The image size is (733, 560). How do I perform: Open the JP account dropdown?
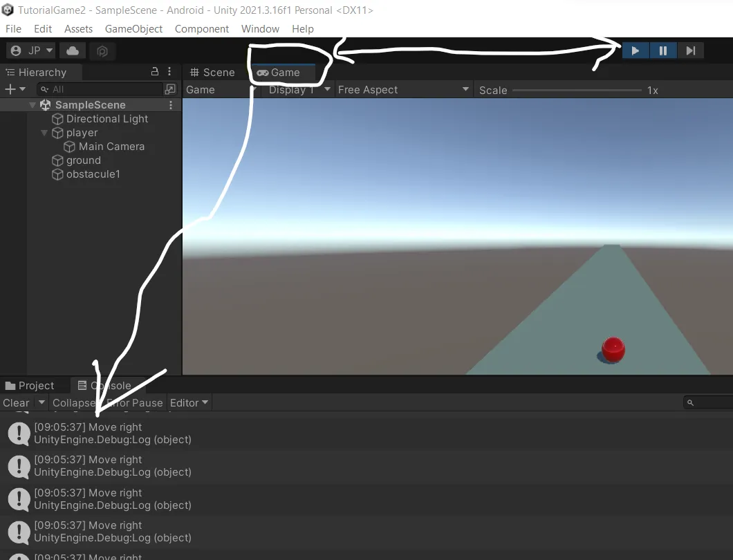point(31,50)
